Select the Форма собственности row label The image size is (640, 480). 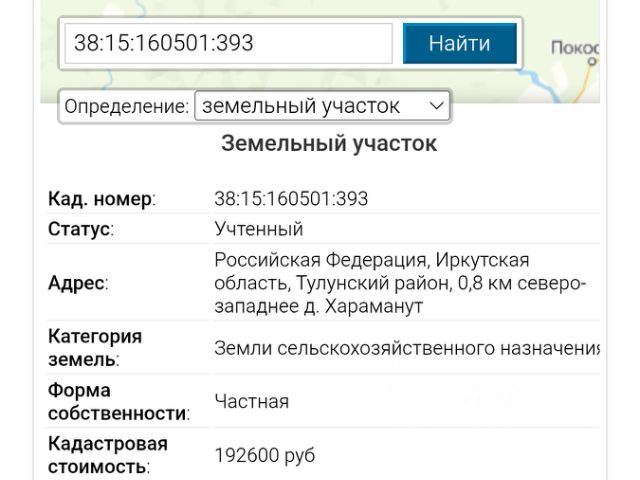(x=118, y=401)
